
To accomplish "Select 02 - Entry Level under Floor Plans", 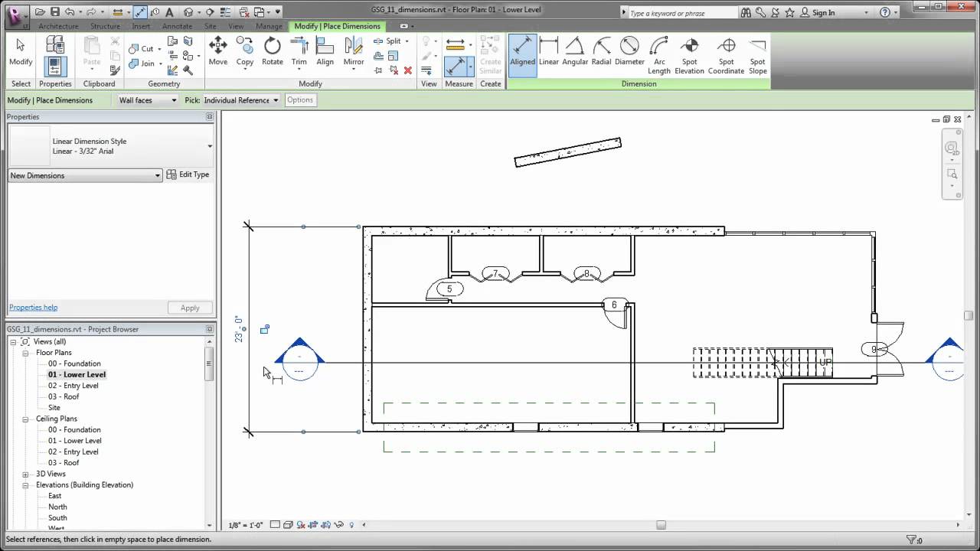I will click(73, 386).
